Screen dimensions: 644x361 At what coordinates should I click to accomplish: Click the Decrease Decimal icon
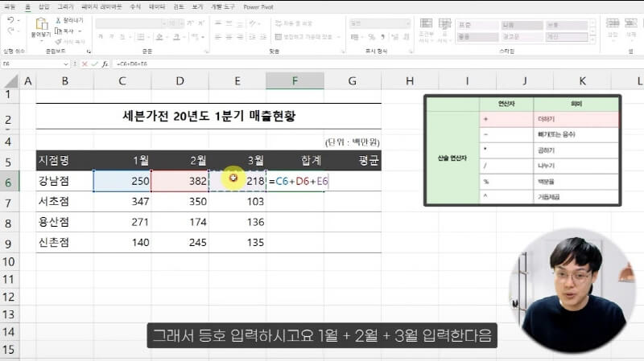pos(406,37)
